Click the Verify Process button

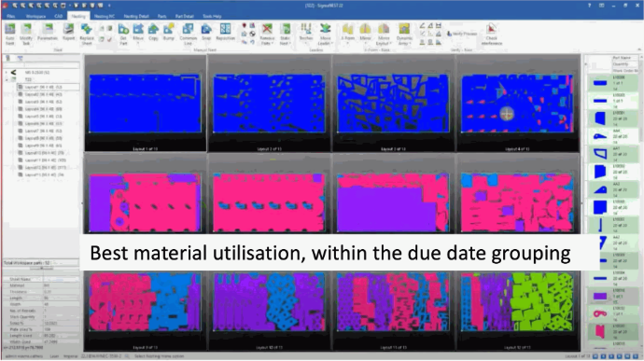[462, 34]
